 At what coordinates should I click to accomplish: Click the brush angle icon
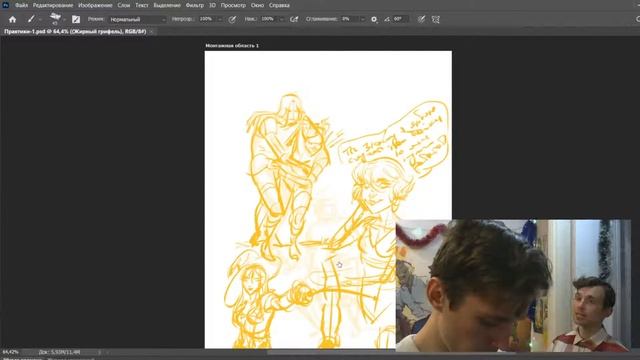[x=387, y=19]
